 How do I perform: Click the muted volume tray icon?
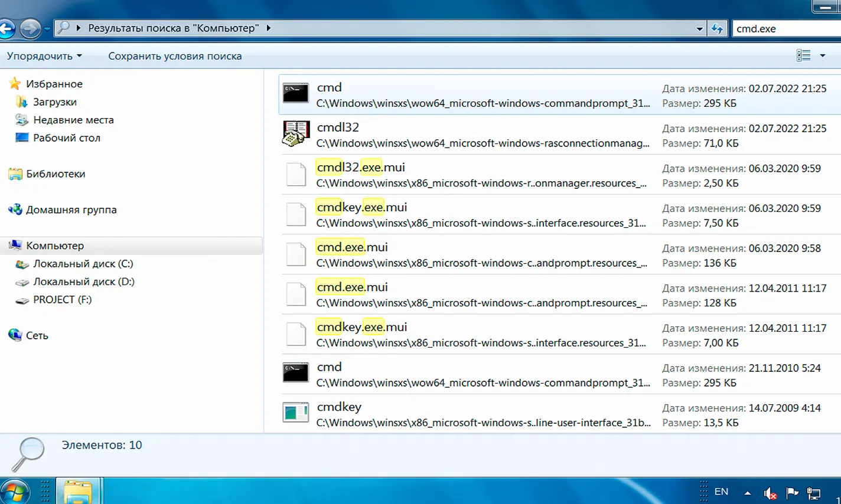coord(770,493)
